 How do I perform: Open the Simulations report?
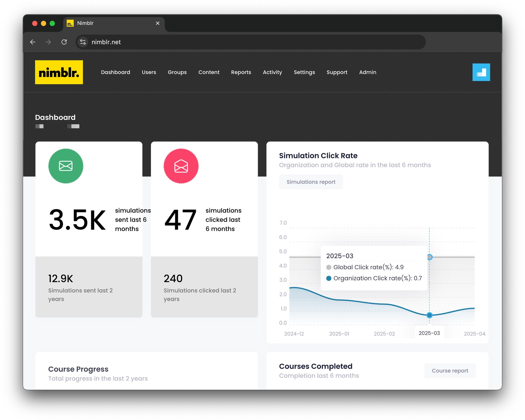click(x=311, y=182)
